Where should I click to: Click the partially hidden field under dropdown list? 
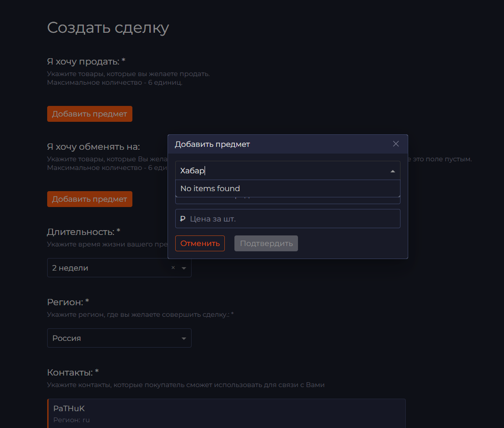coord(287,200)
